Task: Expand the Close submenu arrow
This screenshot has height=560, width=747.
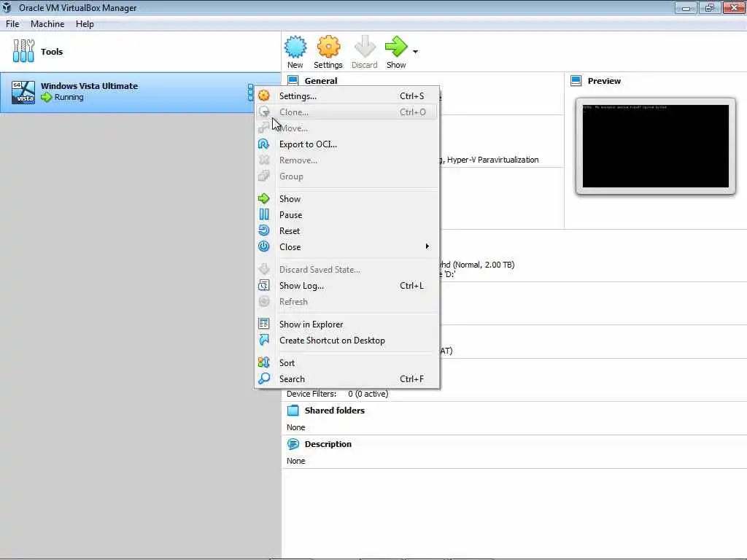Action: coord(427,246)
